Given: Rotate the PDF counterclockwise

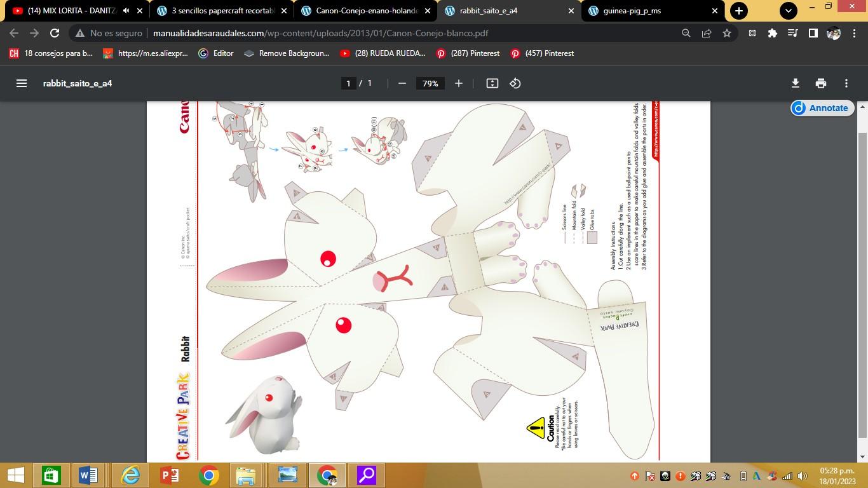Looking at the screenshot, I should coord(515,83).
